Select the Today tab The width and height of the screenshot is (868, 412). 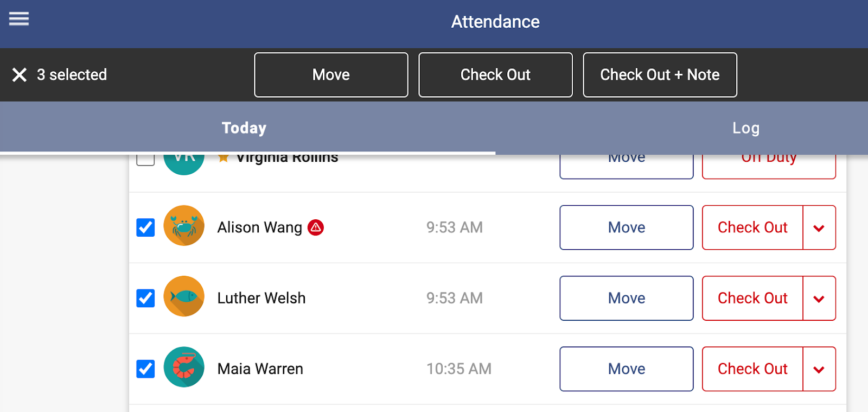click(244, 128)
